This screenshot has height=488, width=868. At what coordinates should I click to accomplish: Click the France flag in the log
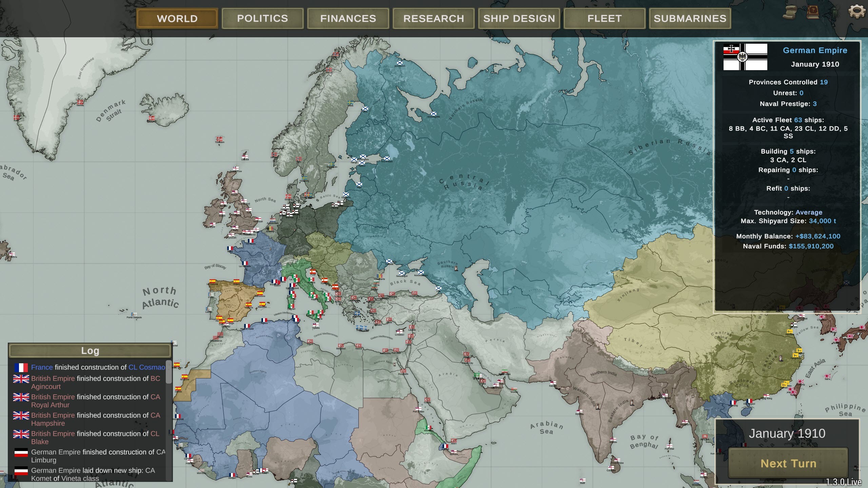click(x=21, y=367)
